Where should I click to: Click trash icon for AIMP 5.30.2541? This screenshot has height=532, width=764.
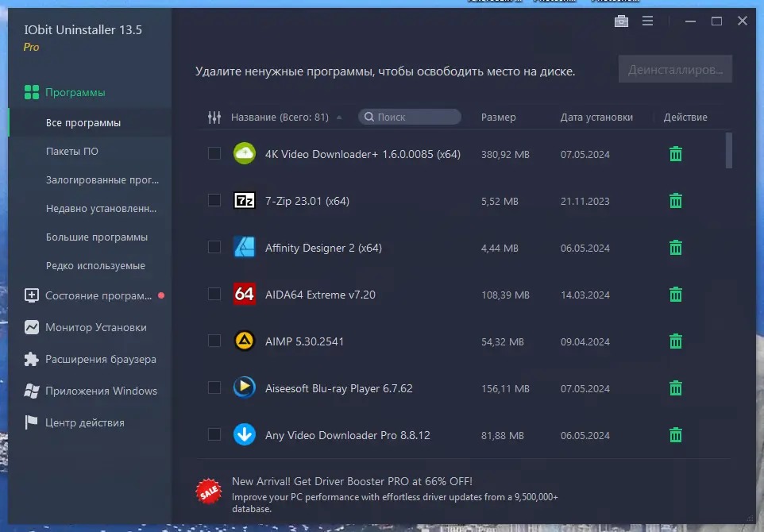point(676,341)
